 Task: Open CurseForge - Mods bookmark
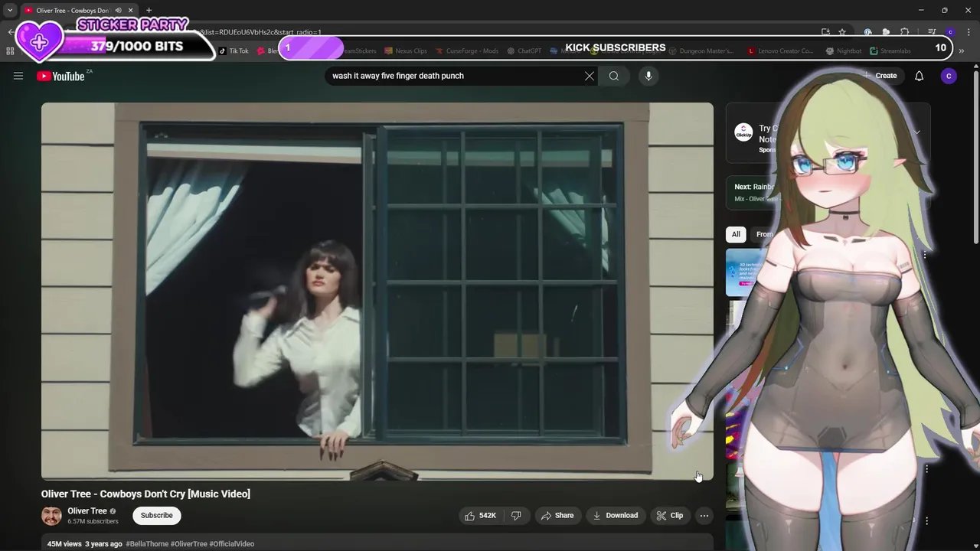pyautogui.click(x=467, y=51)
